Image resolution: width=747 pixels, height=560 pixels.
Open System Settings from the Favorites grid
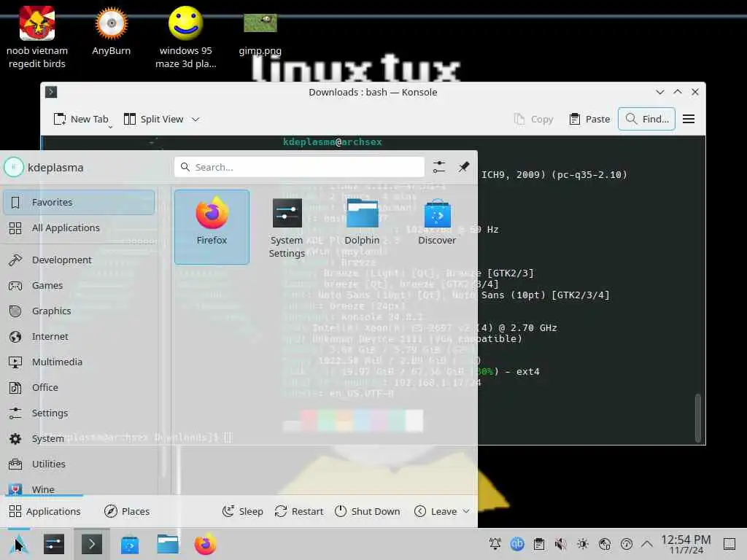pyautogui.click(x=287, y=227)
